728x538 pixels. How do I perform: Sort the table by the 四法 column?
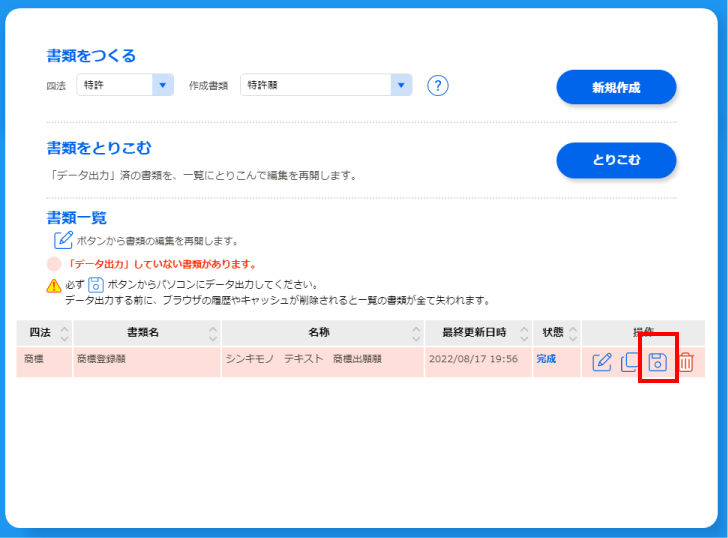pos(64,333)
